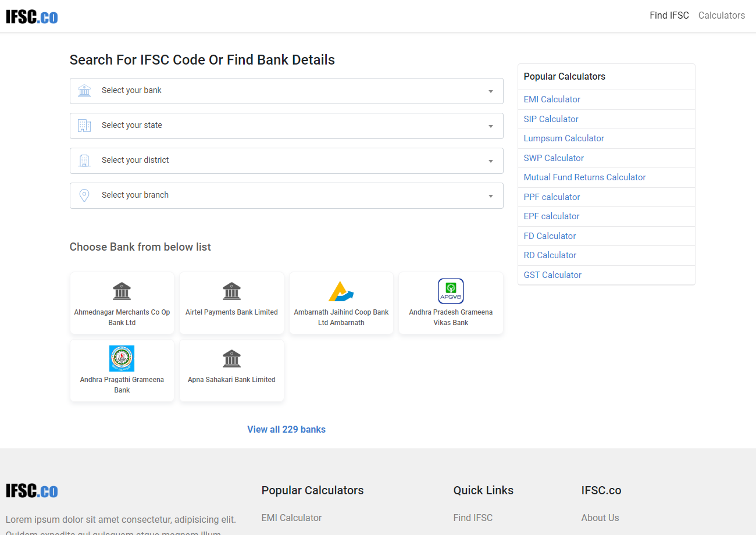Click the IFSC.co logo in footer
Image resolution: width=756 pixels, height=535 pixels.
pos(32,491)
